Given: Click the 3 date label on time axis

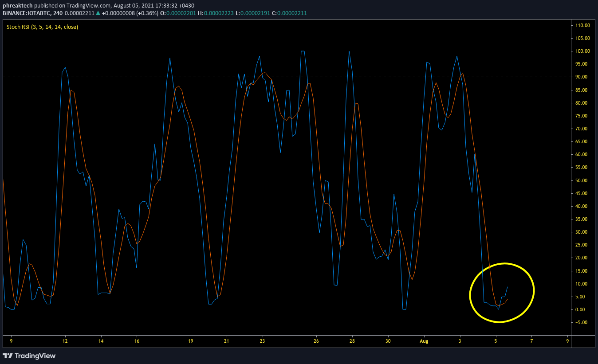Looking at the screenshot, I should pos(460,341).
